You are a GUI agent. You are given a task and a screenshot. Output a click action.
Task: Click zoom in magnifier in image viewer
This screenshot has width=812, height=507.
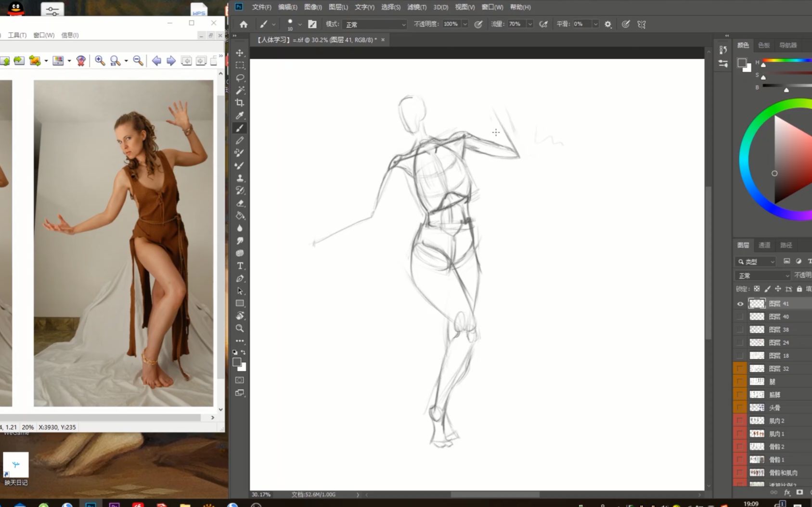[100, 60]
